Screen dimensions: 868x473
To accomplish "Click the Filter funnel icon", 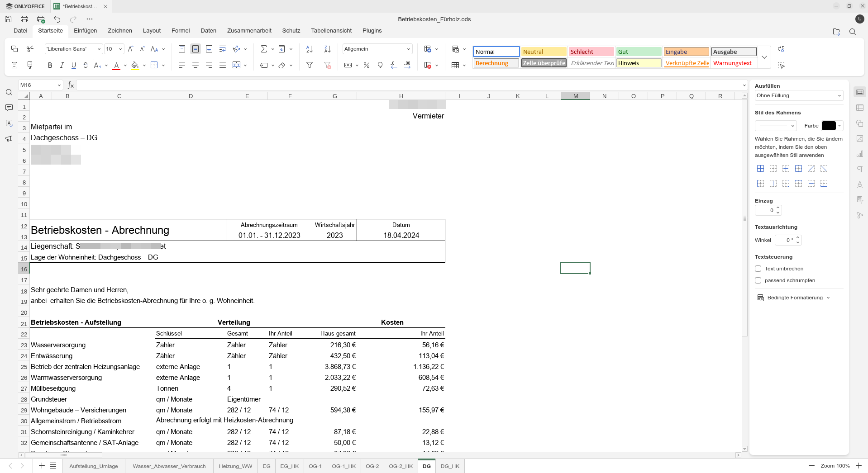I will [x=310, y=65].
